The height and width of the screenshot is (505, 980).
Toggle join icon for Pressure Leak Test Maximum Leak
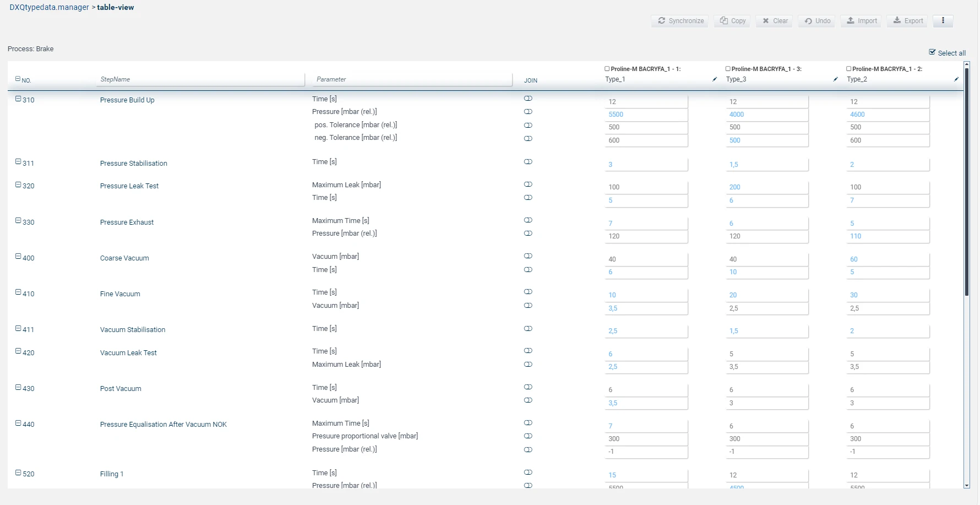coord(528,184)
